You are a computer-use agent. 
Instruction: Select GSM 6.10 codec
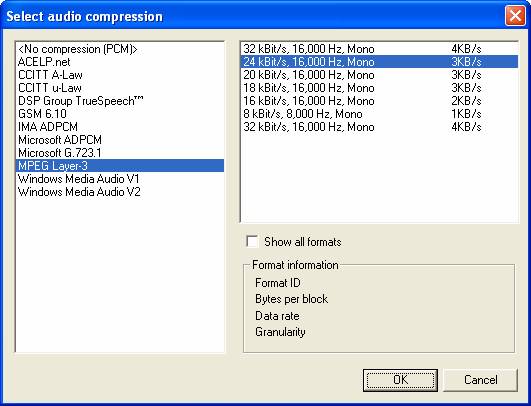pos(120,114)
